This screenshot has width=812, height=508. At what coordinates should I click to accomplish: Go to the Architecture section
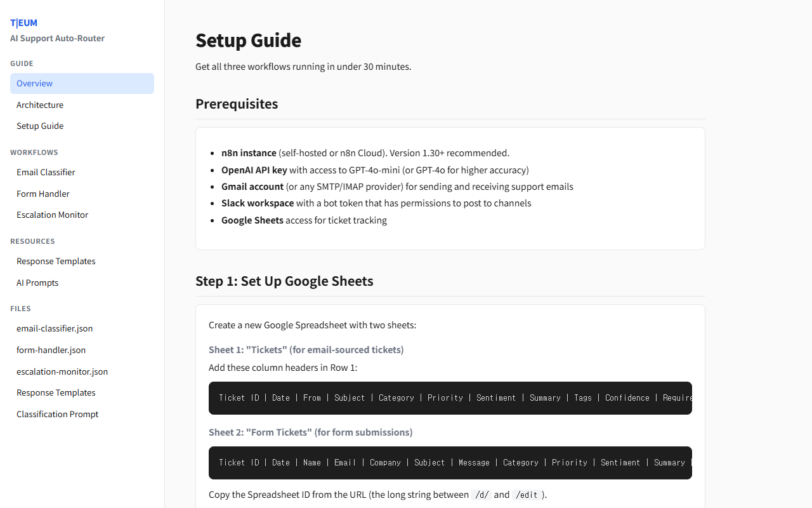coord(40,105)
